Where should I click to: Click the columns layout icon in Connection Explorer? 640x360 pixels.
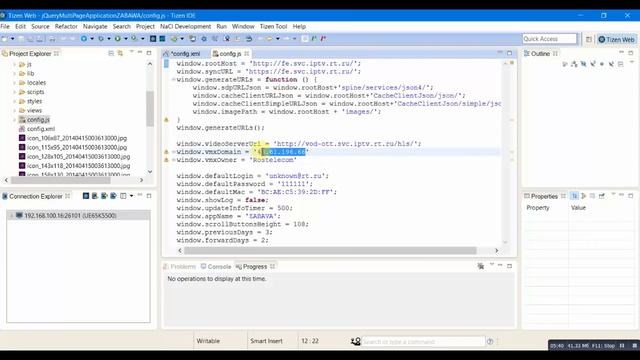[123, 196]
